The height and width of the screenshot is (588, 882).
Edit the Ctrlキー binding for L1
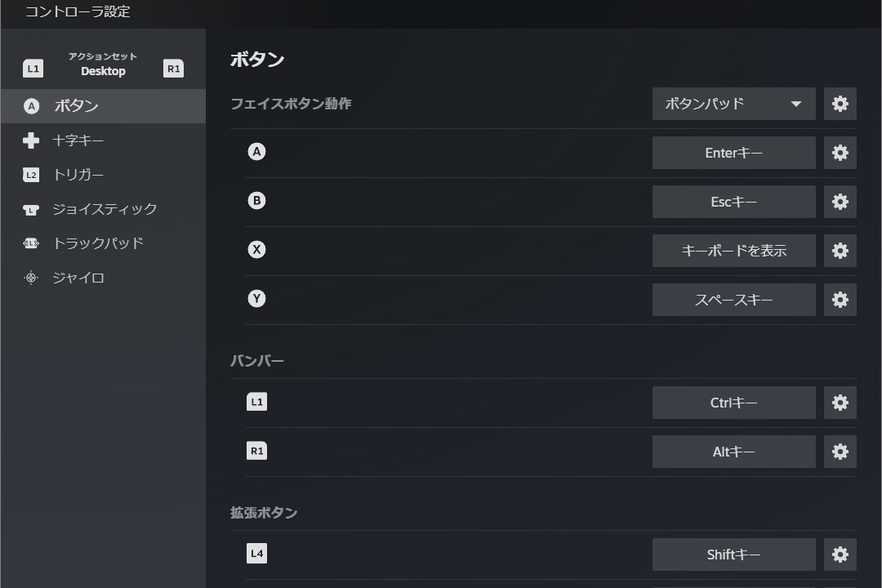tap(733, 403)
